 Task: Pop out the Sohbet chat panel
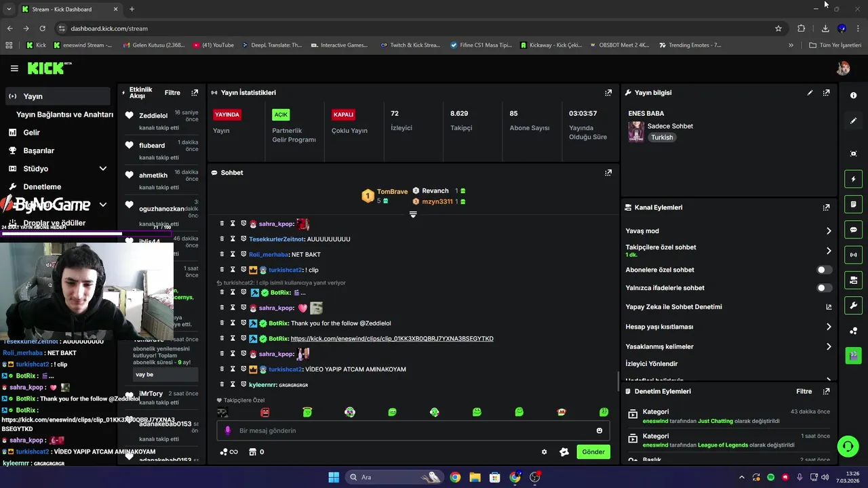pos(608,173)
